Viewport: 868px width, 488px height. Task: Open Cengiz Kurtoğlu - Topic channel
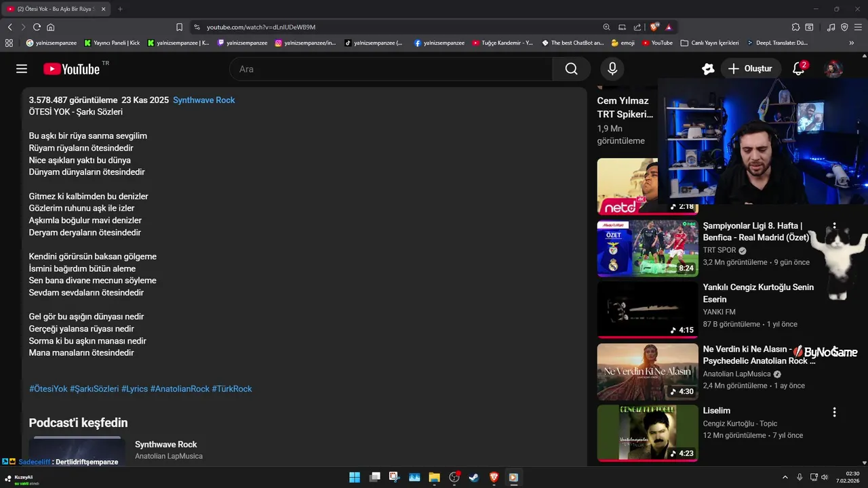click(741, 424)
